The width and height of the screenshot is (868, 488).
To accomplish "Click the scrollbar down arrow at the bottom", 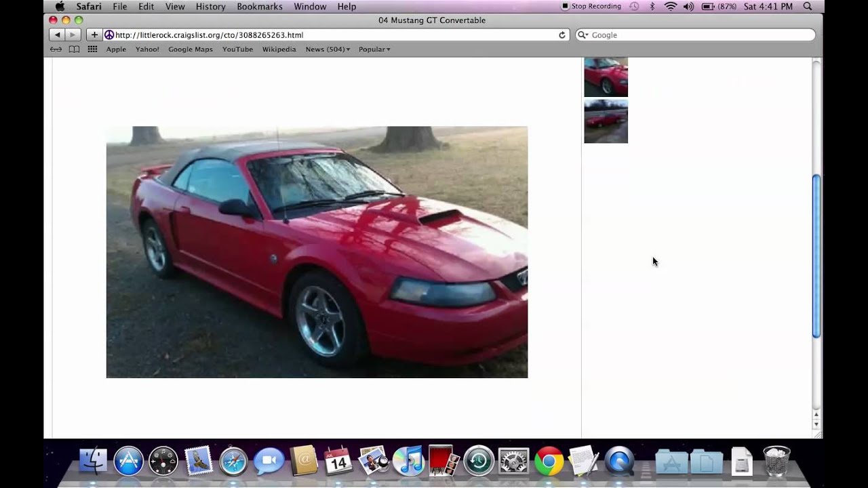I will 816,424.
